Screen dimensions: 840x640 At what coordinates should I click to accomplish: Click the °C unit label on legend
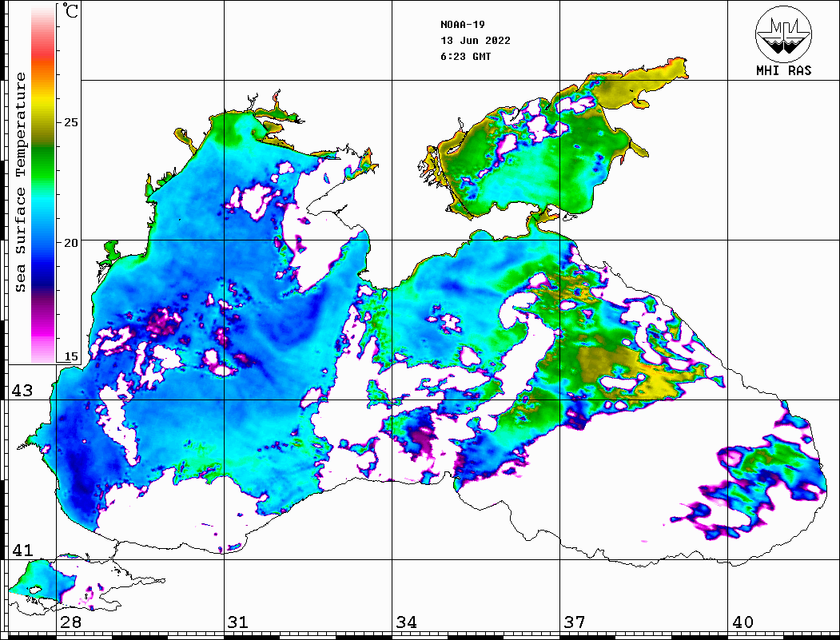tap(70, 10)
